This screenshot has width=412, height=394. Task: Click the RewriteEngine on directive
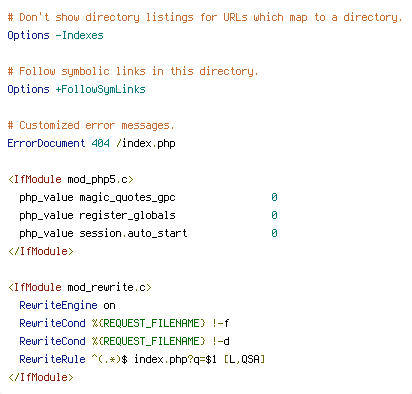(x=67, y=305)
